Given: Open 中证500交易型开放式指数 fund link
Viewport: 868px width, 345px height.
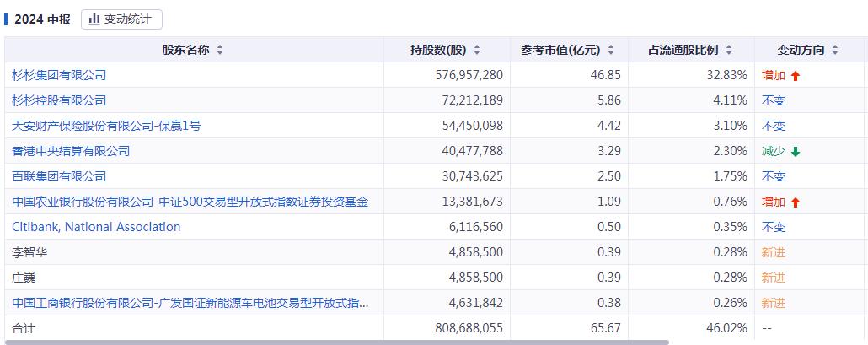Looking at the screenshot, I should click(x=190, y=202).
